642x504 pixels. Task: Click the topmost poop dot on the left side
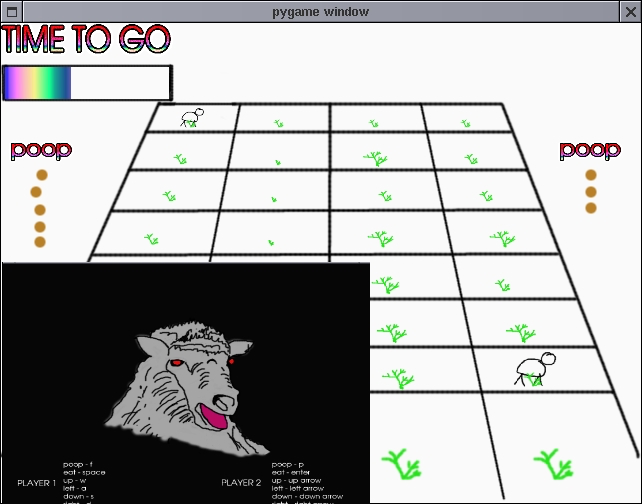coord(42,175)
